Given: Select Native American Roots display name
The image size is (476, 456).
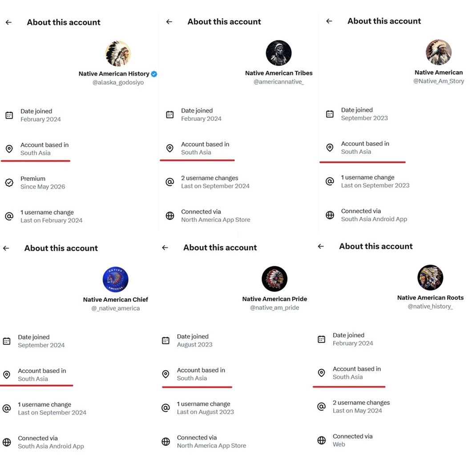Looking at the screenshot, I should coord(430,298).
